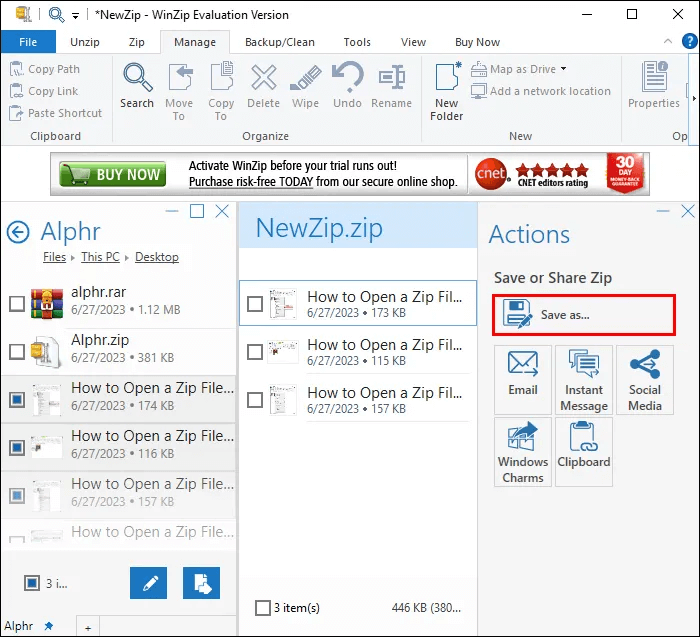The image size is (700, 637).
Task: Open WinZip help question mark icon
Action: click(x=690, y=42)
